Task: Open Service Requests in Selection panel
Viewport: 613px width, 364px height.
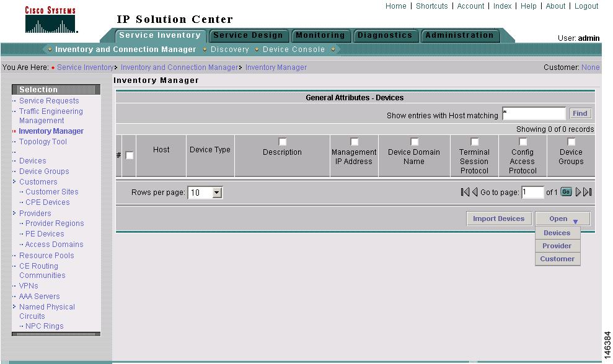Action: tap(49, 101)
